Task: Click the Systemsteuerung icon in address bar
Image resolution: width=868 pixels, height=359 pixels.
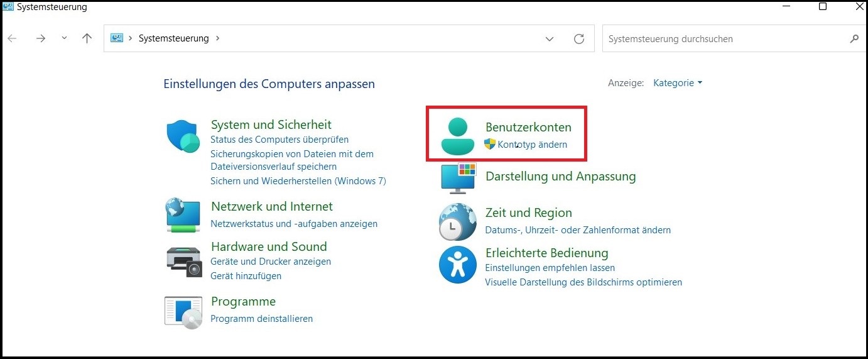Action: click(117, 38)
